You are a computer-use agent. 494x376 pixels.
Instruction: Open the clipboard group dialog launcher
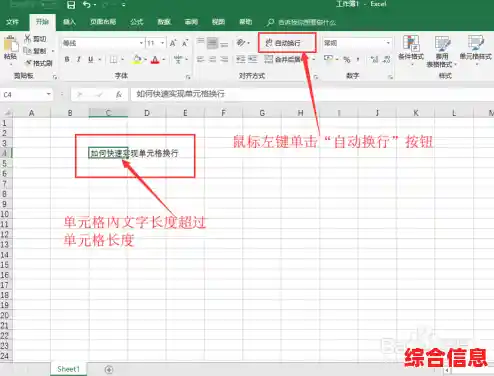[55, 77]
